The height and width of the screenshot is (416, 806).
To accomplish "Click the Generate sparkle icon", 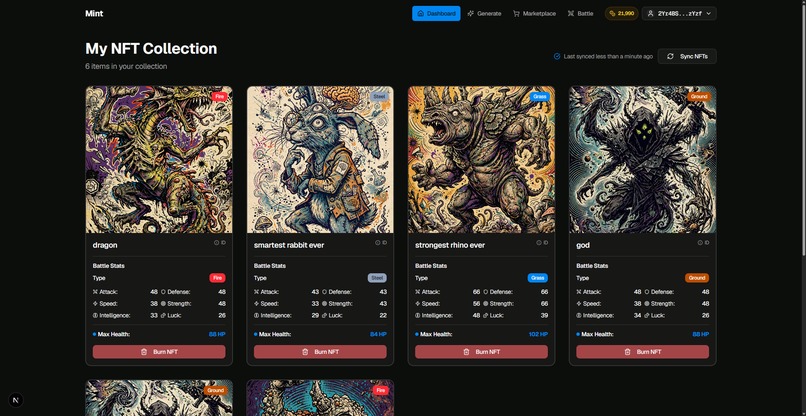I will point(470,13).
